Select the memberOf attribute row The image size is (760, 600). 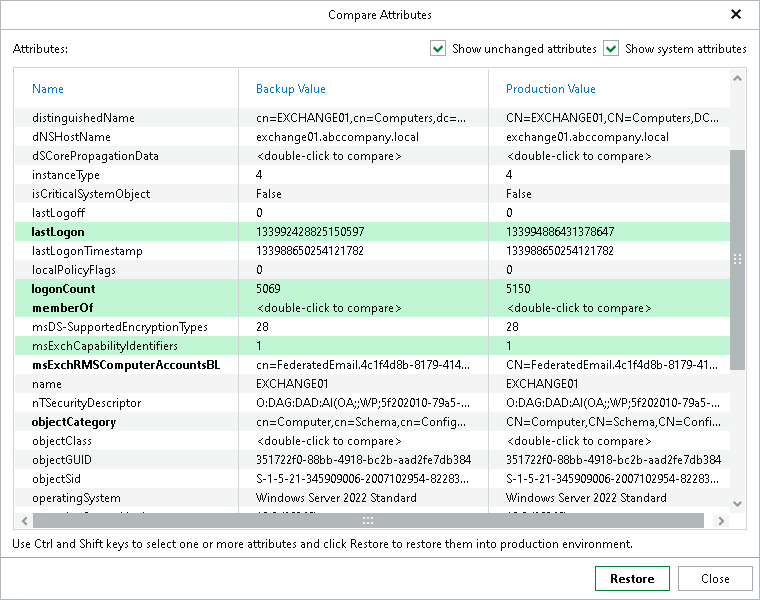coord(62,308)
